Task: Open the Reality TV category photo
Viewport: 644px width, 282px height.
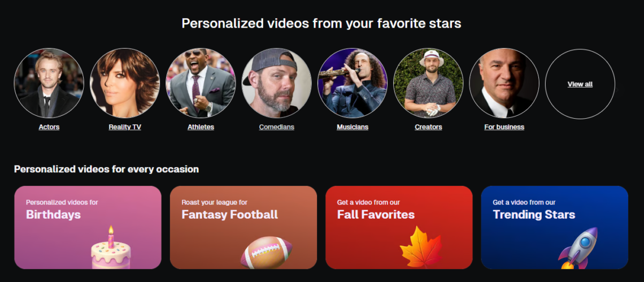Action: (x=125, y=83)
